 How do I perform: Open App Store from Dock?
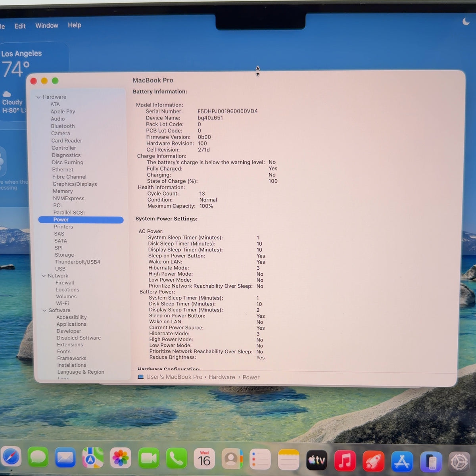point(402,462)
